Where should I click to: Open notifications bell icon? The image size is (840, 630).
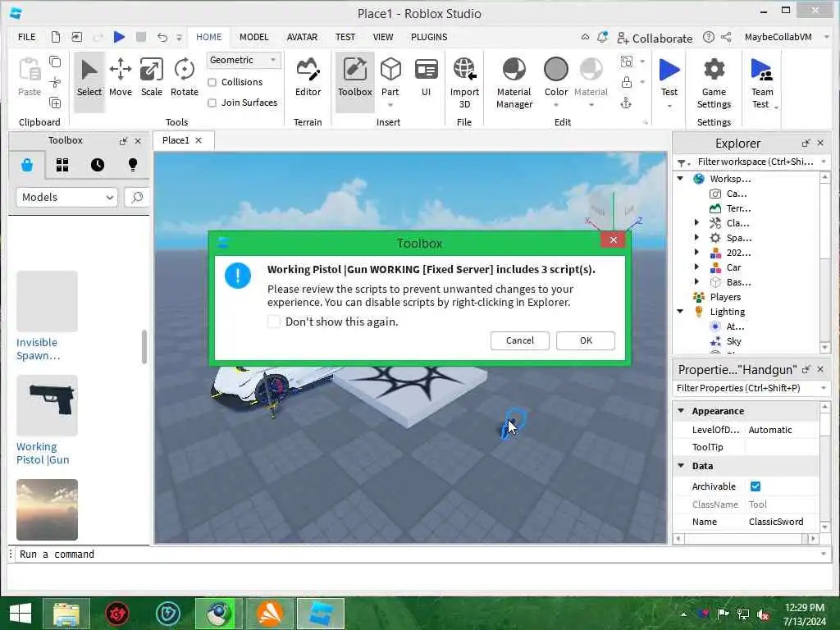click(603, 37)
